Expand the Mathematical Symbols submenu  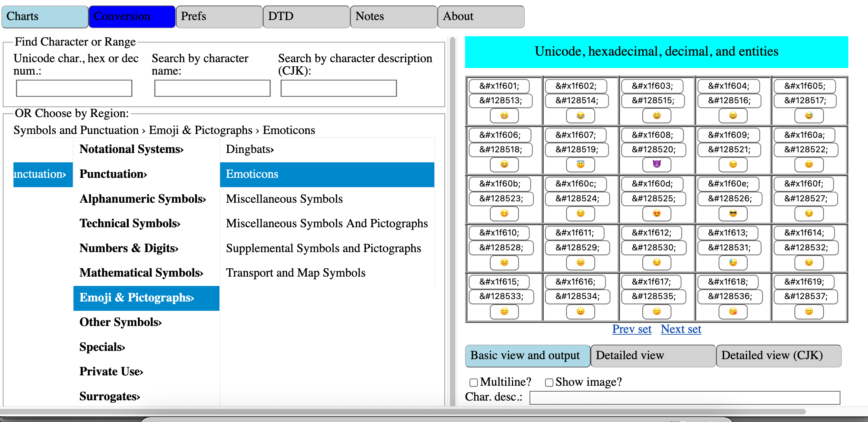click(141, 273)
